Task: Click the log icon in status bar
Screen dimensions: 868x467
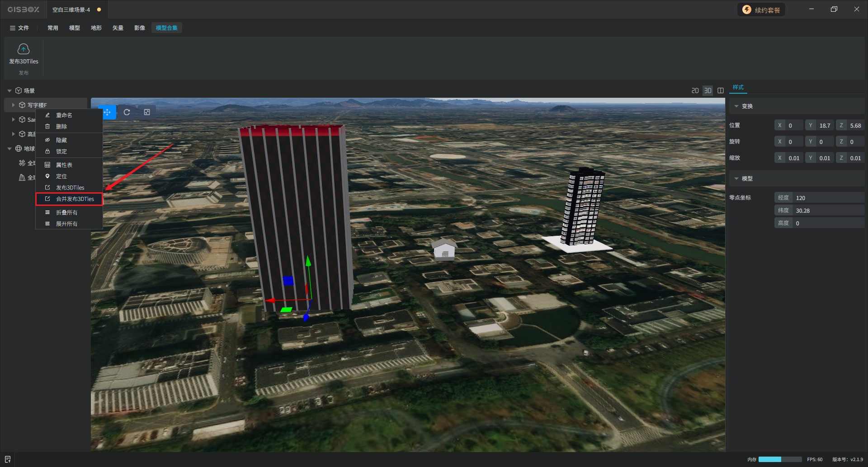Action: coord(8,459)
